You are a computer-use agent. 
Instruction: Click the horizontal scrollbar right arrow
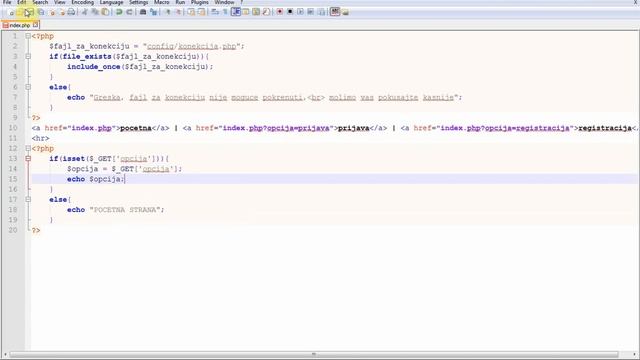tap(635, 354)
